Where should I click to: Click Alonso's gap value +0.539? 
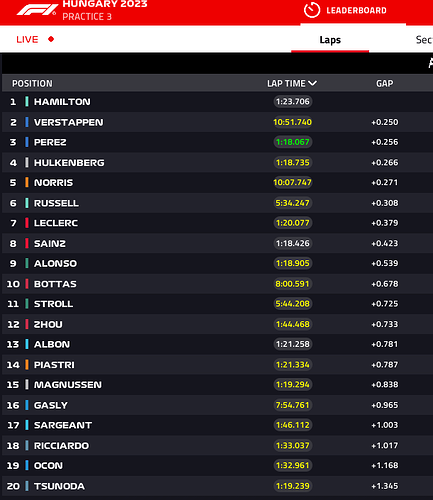[x=385, y=263]
